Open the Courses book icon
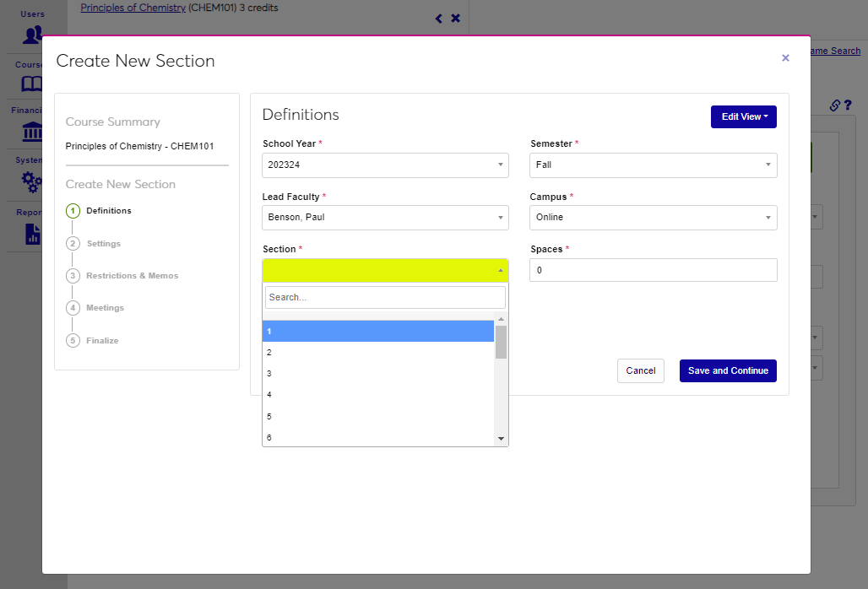Viewport: 868px width, 589px height. coord(32,84)
